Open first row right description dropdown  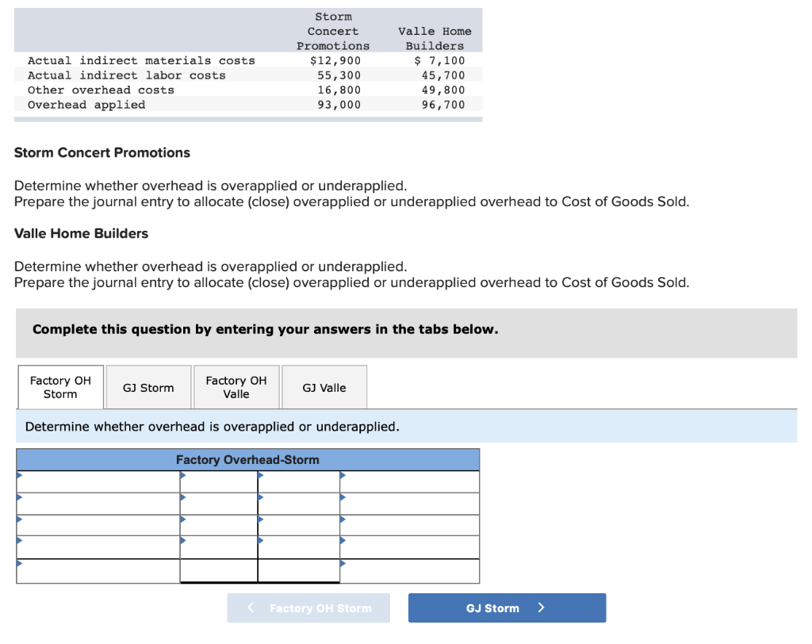(410, 482)
